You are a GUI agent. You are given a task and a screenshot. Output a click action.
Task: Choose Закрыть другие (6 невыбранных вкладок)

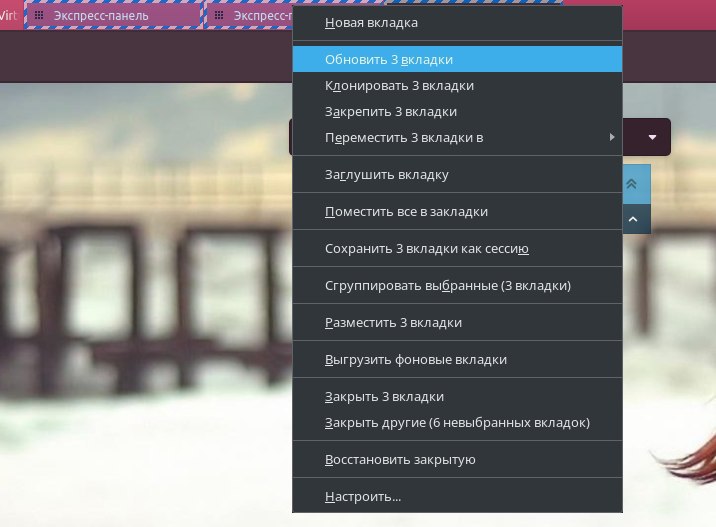coord(457,422)
